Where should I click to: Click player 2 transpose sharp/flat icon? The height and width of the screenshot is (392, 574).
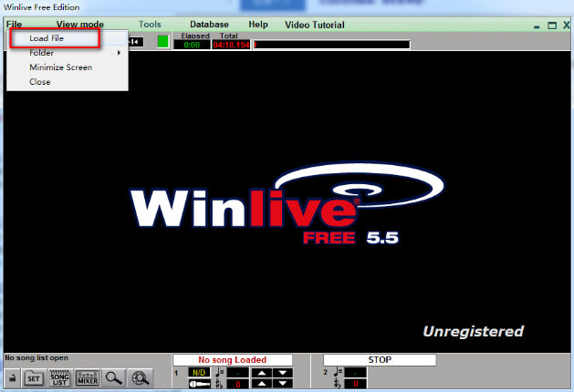tap(337, 384)
